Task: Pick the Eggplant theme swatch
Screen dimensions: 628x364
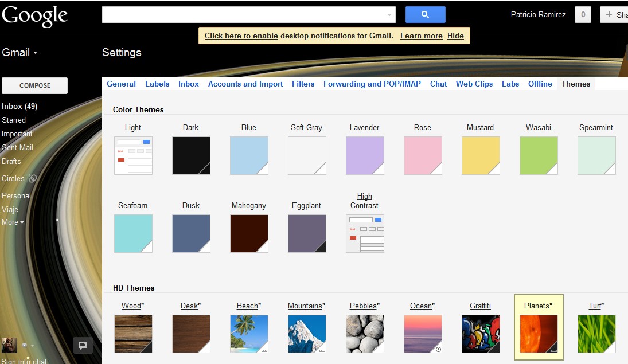Action: pos(307,233)
